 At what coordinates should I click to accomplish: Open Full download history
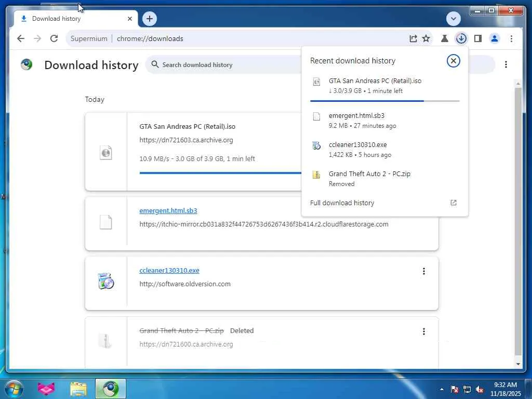[x=385, y=203]
